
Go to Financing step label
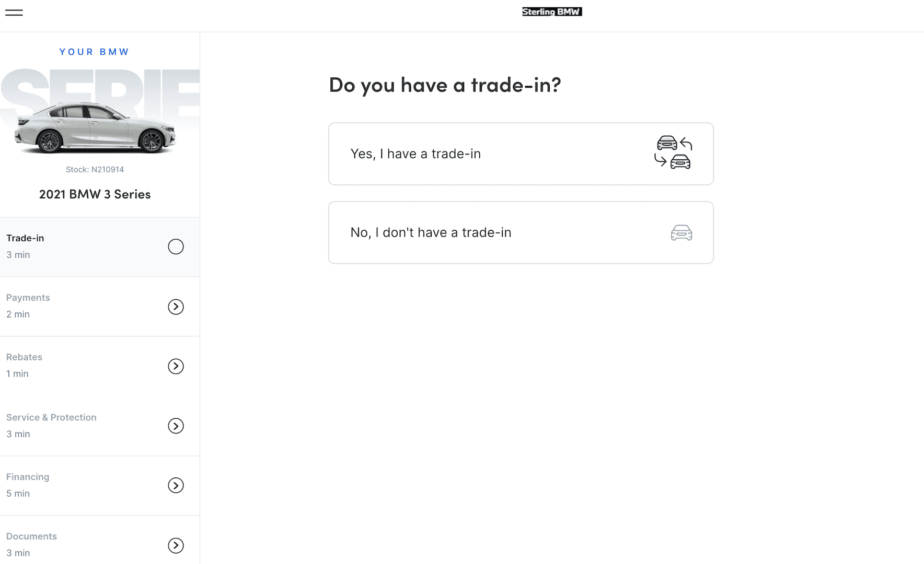click(28, 477)
